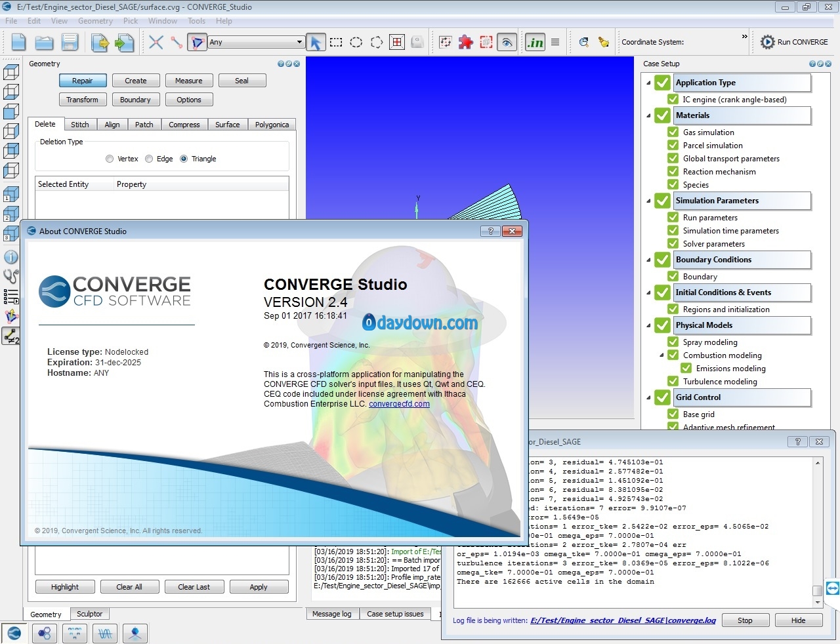This screenshot has height=644, width=840.
Task: Click the Save disk icon in toolbar
Action: [x=70, y=43]
